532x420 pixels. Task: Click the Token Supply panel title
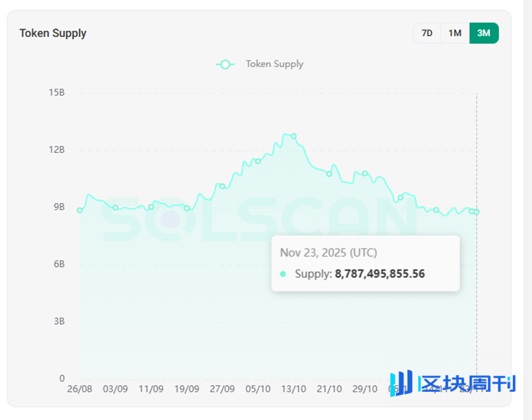(x=53, y=33)
